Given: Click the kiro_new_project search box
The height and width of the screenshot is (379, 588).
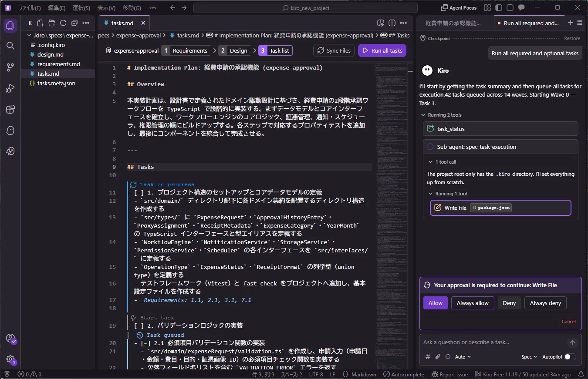Looking at the screenshot, I should click(x=305, y=8).
